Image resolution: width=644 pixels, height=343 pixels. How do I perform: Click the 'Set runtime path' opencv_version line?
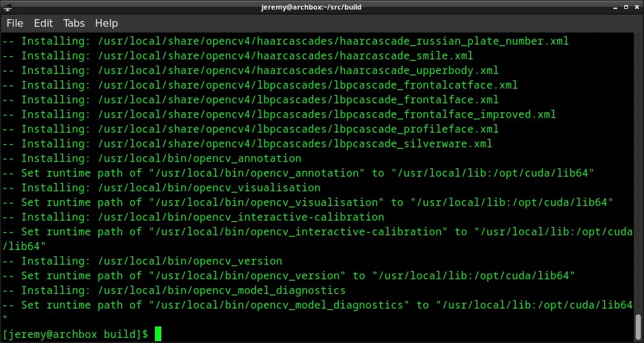(289, 275)
